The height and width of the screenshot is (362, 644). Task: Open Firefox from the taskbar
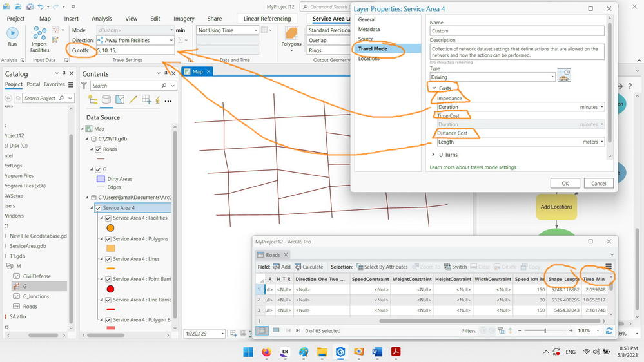(x=266, y=352)
